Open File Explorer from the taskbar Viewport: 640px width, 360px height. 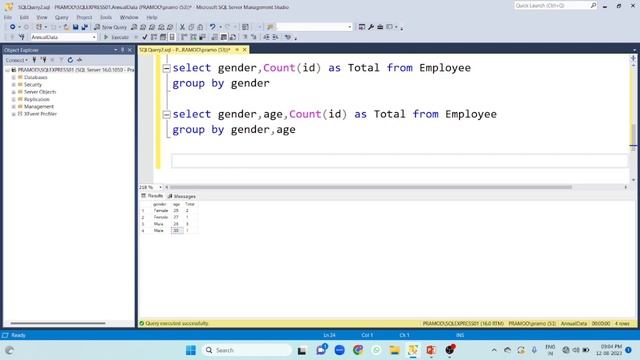395,350
